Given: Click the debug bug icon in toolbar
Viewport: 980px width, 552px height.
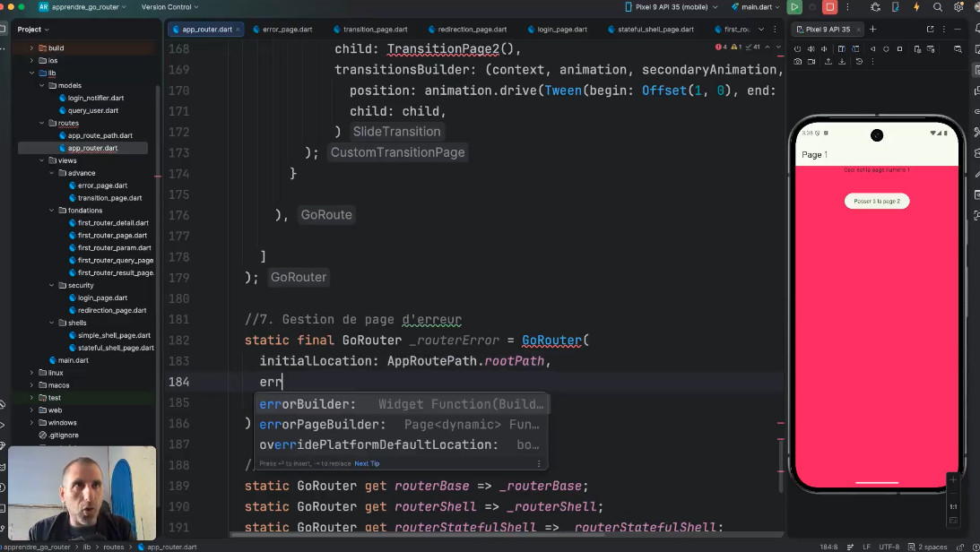Looking at the screenshot, I should pyautogui.click(x=876, y=7).
